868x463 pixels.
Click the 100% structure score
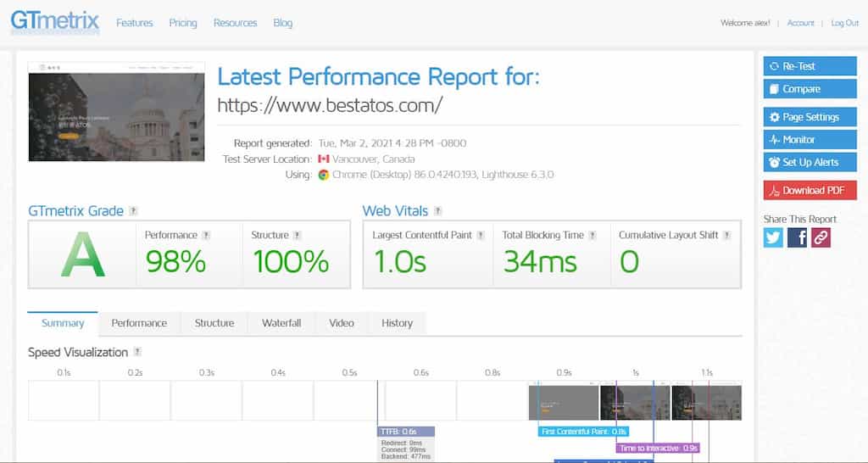click(290, 261)
